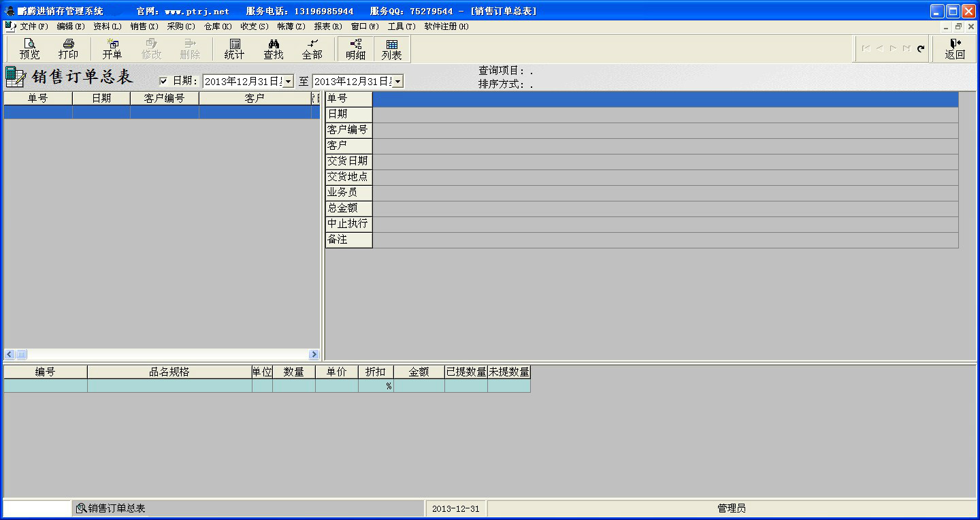Click the 品名规格 column header
The image size is (980, 520).
coord(169,372)
